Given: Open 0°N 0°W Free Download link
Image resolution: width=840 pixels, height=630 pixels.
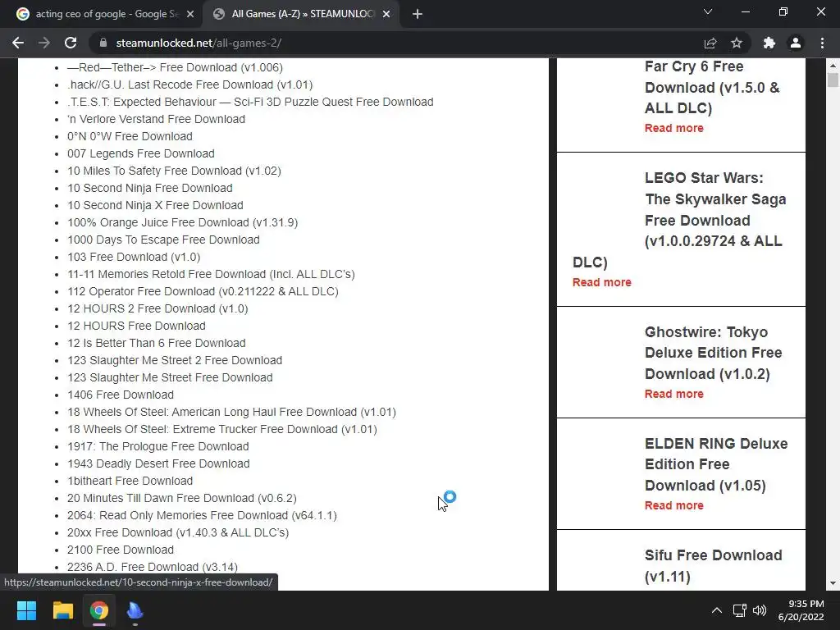Looking at the screenshot, I should [x=130, y=136].
